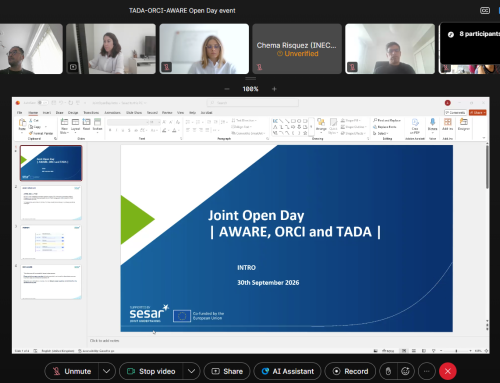Click the Share button in meeting controls
Image resolution: width=500 pixels, height=383 pixels.
[227, 371]
